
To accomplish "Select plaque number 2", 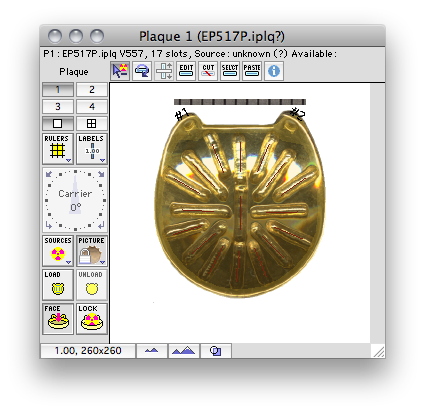I will tap(92, 90).
